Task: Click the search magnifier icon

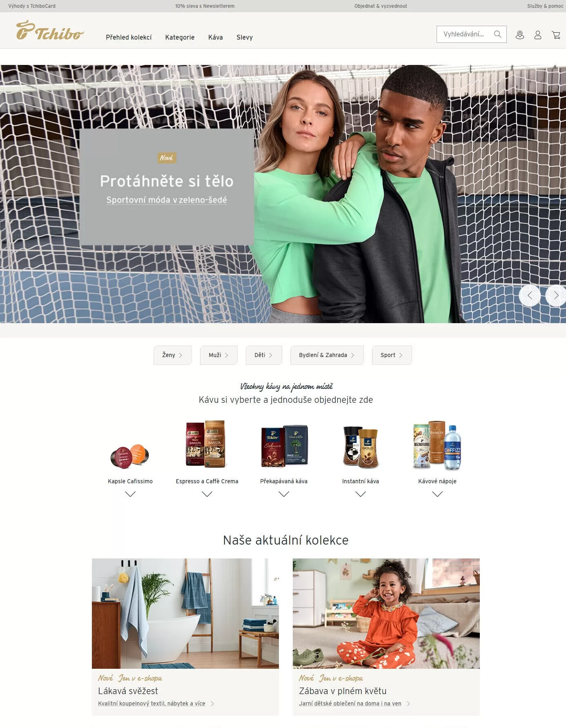Action: pyautogui.click(x=497, y=34)
